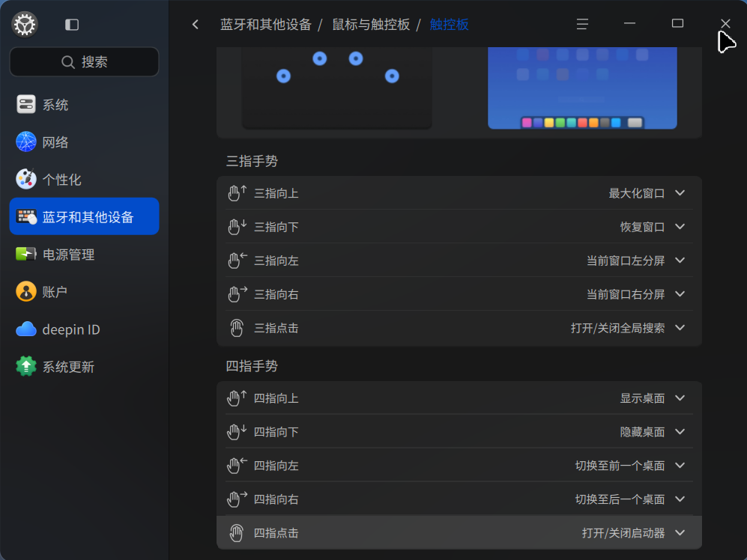The image size is (747, 560).
Task: Click the 打开/关闭启动器 value
Action: click(623, 533)
